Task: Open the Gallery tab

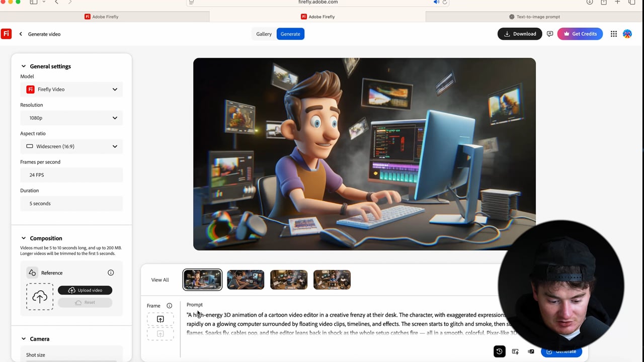Action: [264, 34]
